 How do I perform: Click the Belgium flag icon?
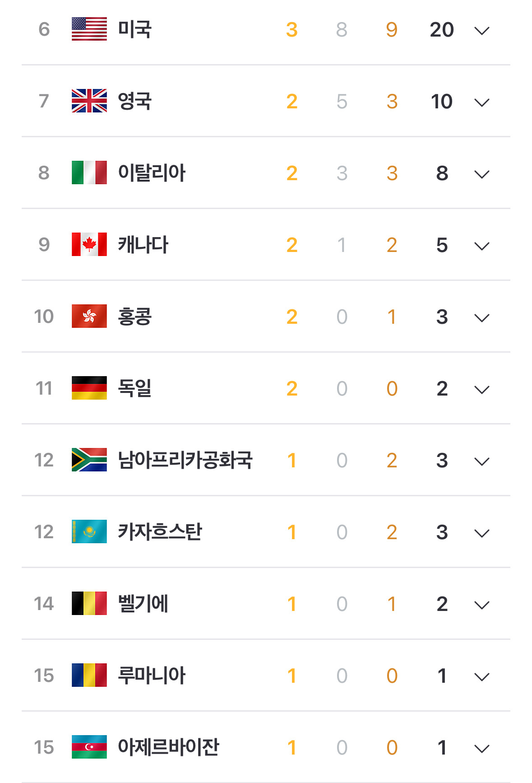pos(89,603)
